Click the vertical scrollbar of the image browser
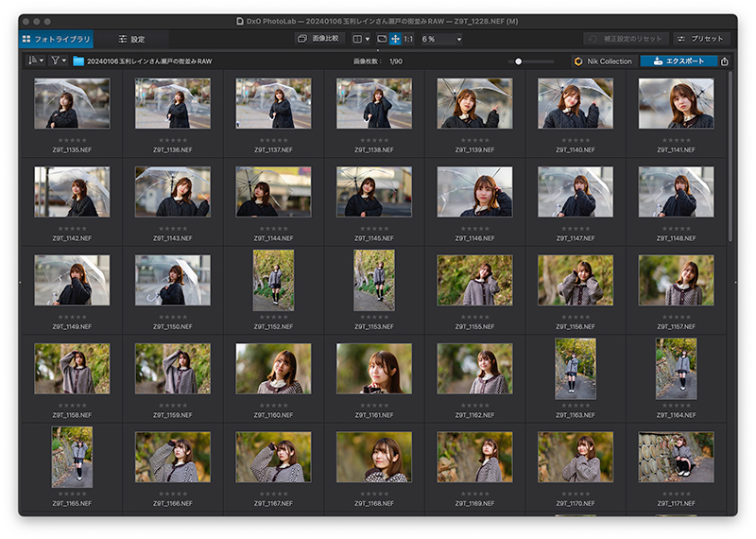The image size is (756, 539). click(x=730, y=157)
